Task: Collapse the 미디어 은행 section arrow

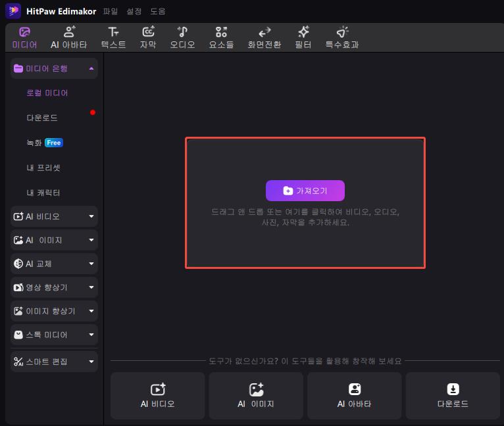Action: click(x=91, y=68)
